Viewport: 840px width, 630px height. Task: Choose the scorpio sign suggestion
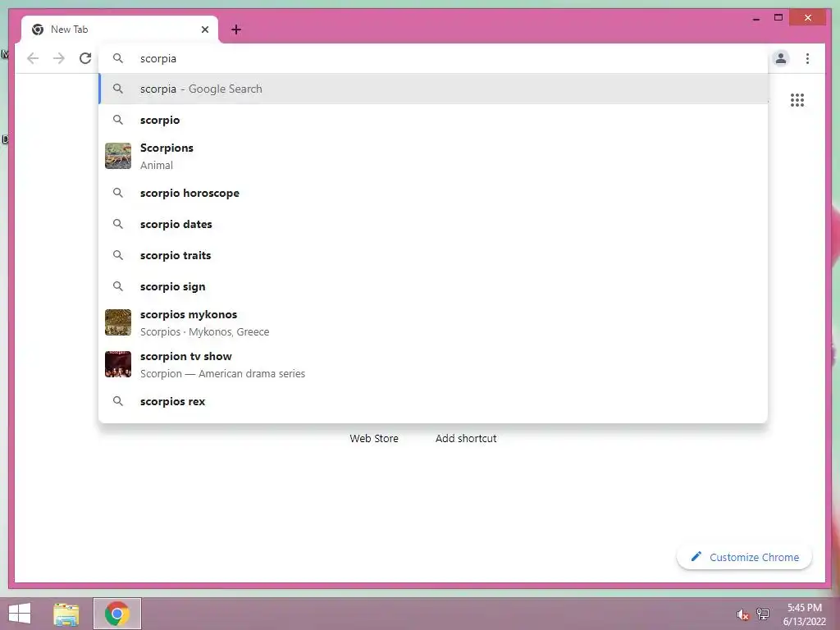pos(434,286)
